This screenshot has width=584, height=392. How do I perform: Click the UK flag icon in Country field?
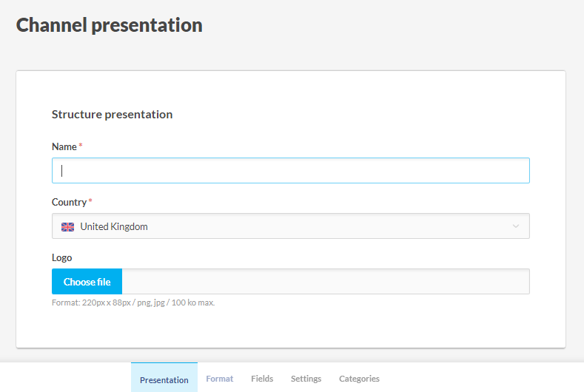[x=67, y=227]
